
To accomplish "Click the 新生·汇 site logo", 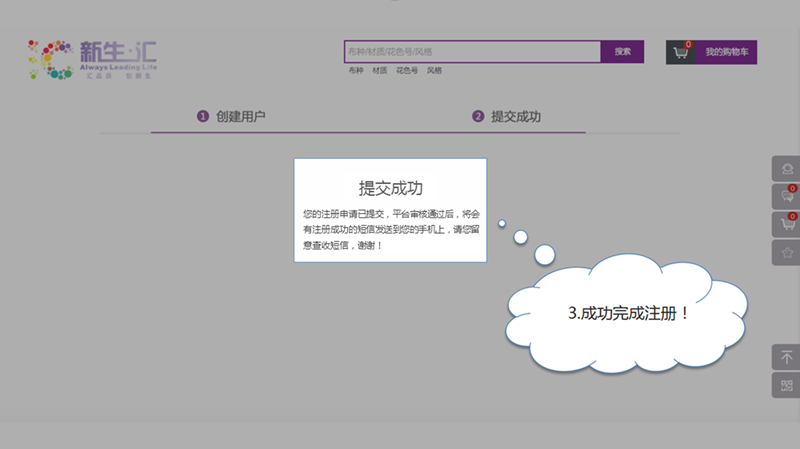I will (x=92, y=59).
